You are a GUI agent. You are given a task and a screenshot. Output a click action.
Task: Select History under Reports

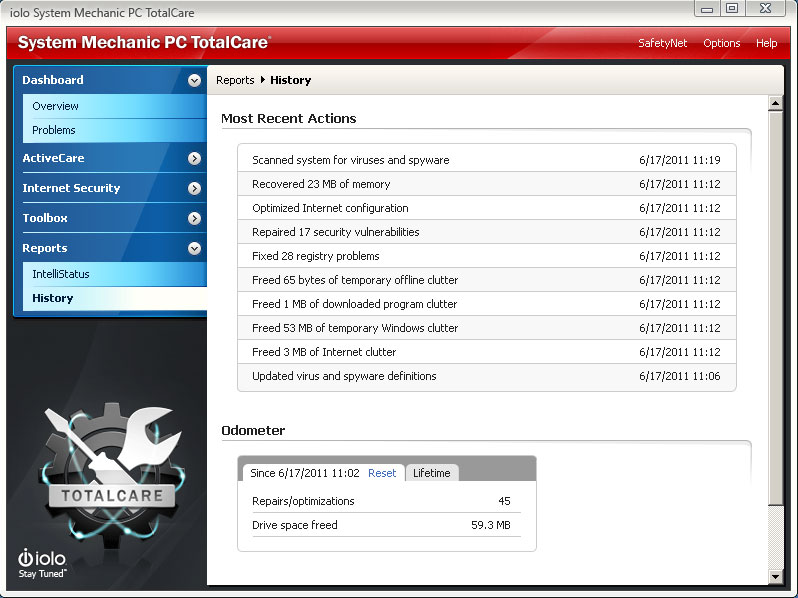(115, 298)
